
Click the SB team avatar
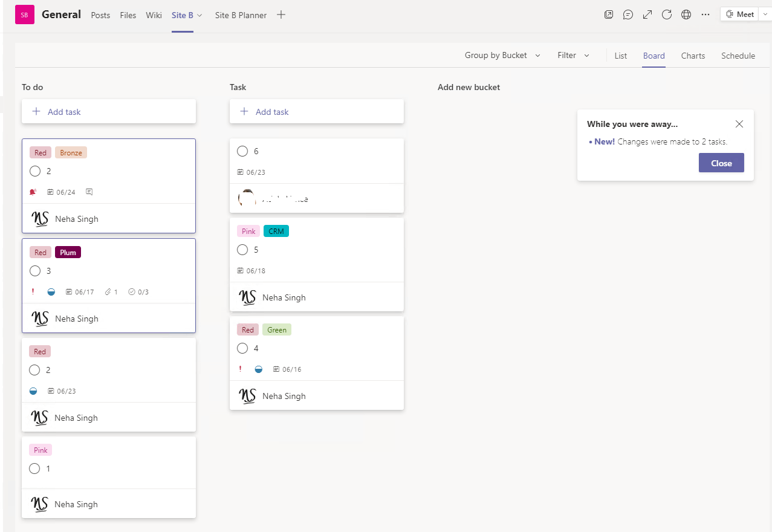click(25, 15)
